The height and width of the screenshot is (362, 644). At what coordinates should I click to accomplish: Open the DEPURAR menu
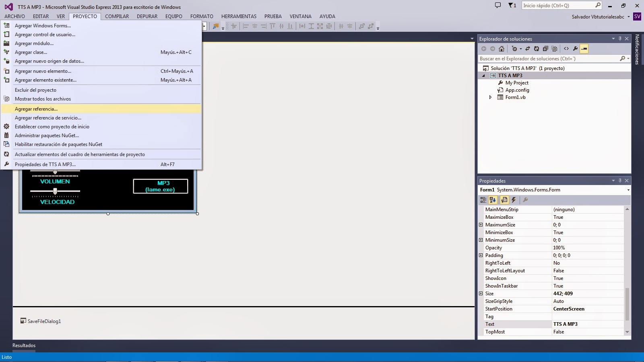pos(147,16)
